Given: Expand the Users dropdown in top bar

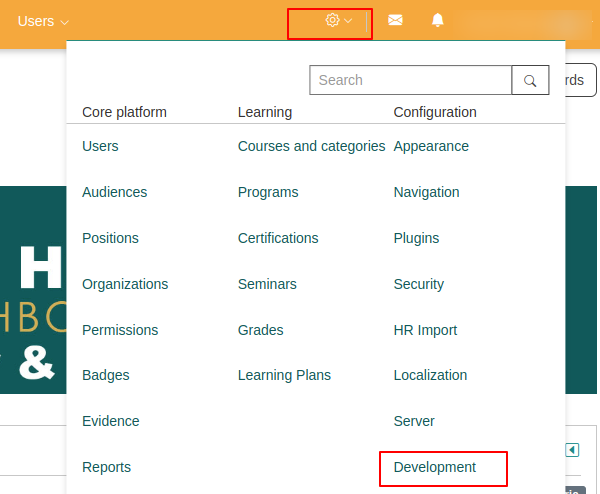Looking at the screenshot, I should (x=43, y=21).
